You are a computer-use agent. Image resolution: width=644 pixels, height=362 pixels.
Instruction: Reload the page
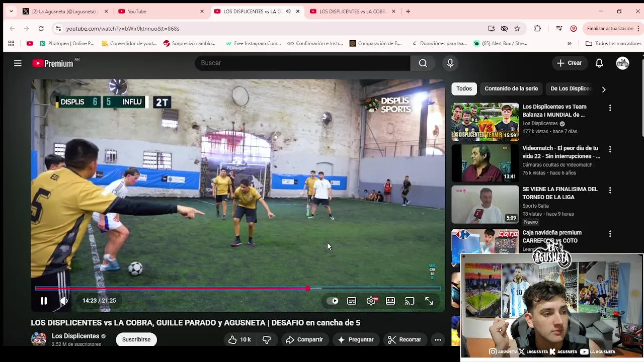pos(41,29)
